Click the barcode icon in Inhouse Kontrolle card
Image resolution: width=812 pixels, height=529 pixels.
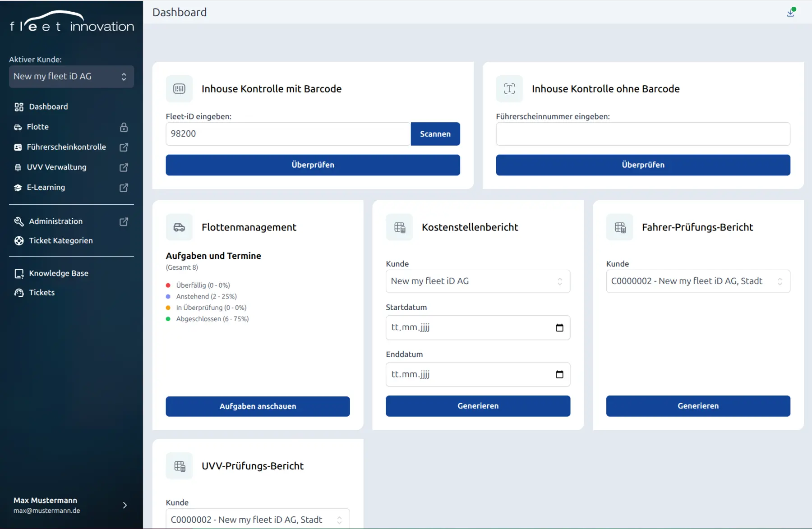[179, 89]
